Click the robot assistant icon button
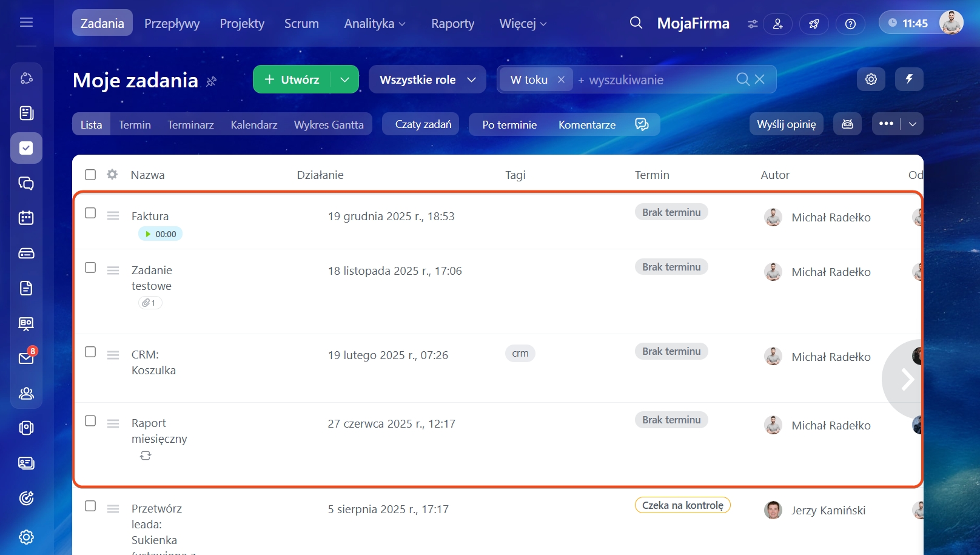The height and width of the screenshot is (555, 980). tap(847, 124)
